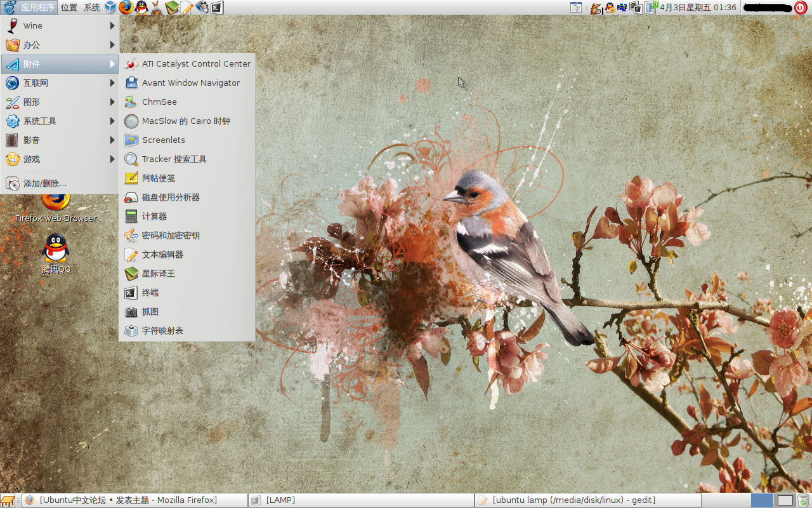The image size is (812, 508).
Task: Click the smiley icon beside 游戏
Action: (x=12, y=159)
